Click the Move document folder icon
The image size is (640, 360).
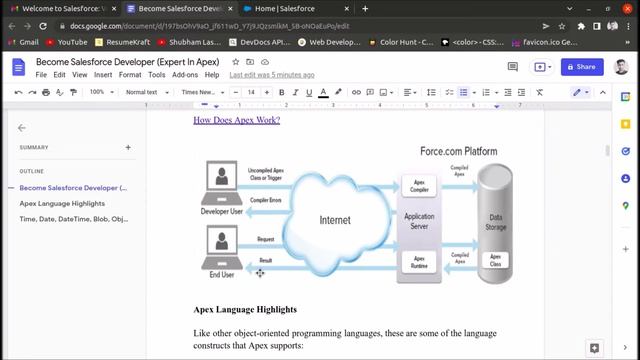tap(250, 62)
